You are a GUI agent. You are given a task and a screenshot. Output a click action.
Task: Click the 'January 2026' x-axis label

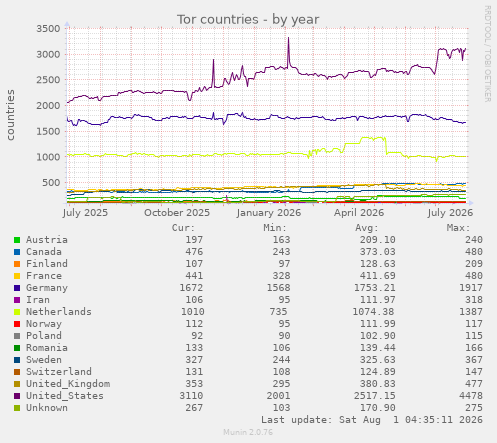click(269, 213)
